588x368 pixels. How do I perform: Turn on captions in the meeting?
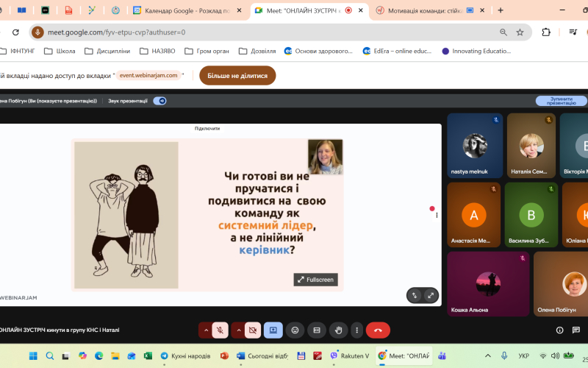tap(316, 330)
